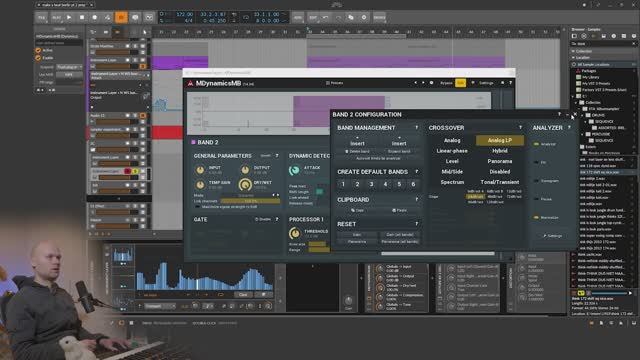Open the Presets menu in MDynamicsMB
Viewport: 640px width, 360px height.
point(334,83)
